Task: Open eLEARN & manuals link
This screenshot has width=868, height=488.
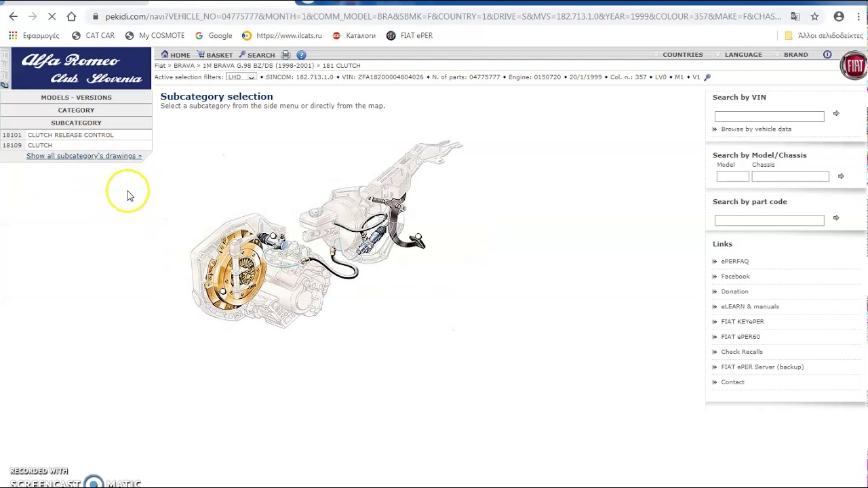Action: pos(750,306)
